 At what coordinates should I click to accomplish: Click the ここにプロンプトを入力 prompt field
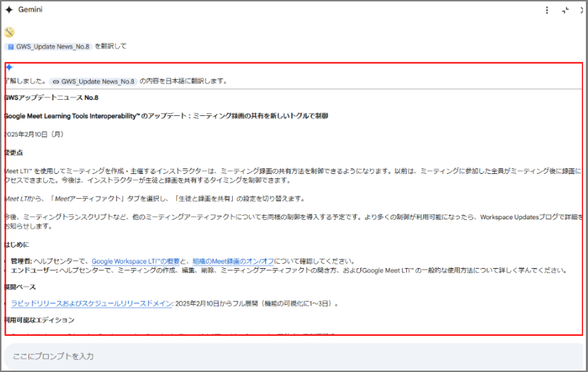(294, 356)
